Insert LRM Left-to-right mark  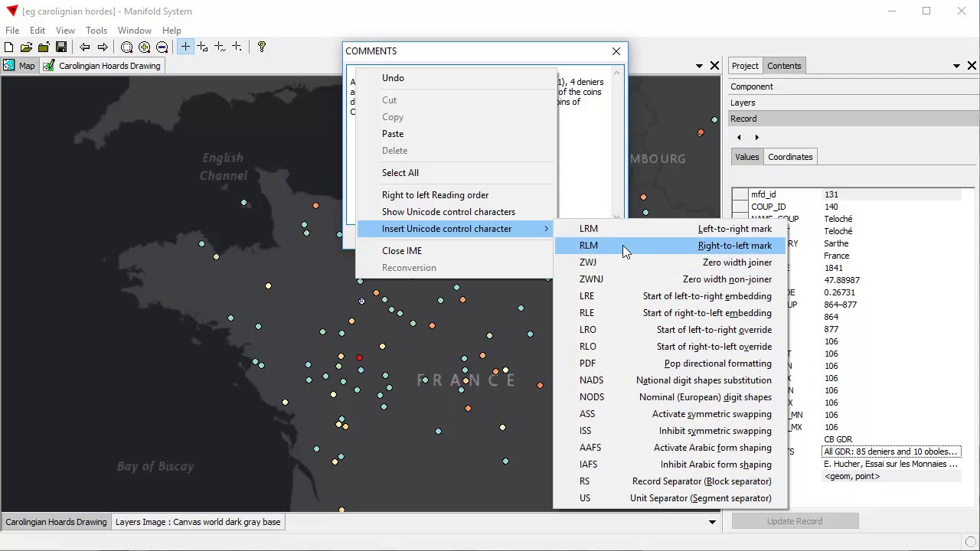pos(670,229)
